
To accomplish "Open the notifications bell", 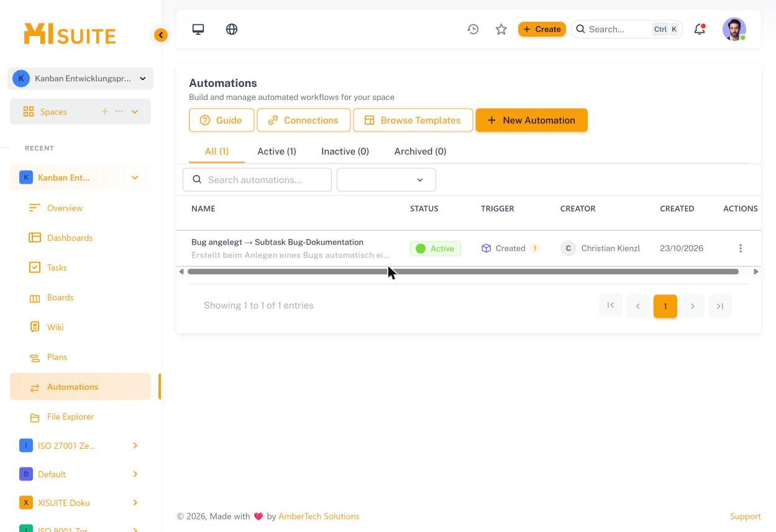I will tap(700, 29).
